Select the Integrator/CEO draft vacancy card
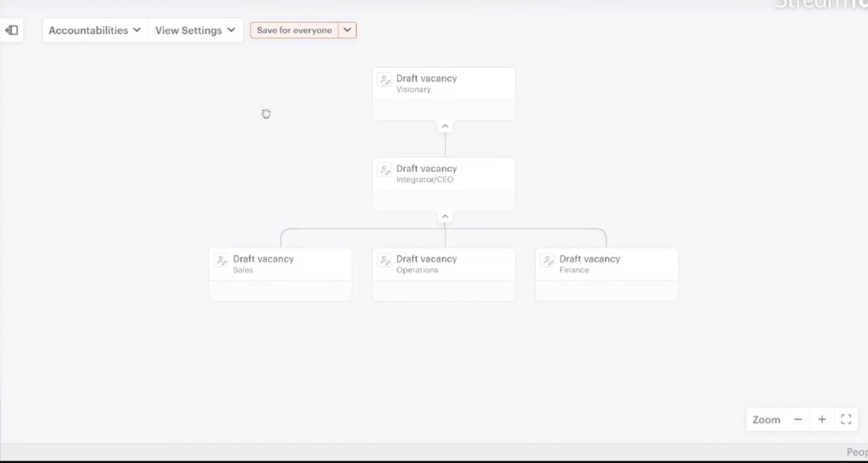 coord(444,184)
